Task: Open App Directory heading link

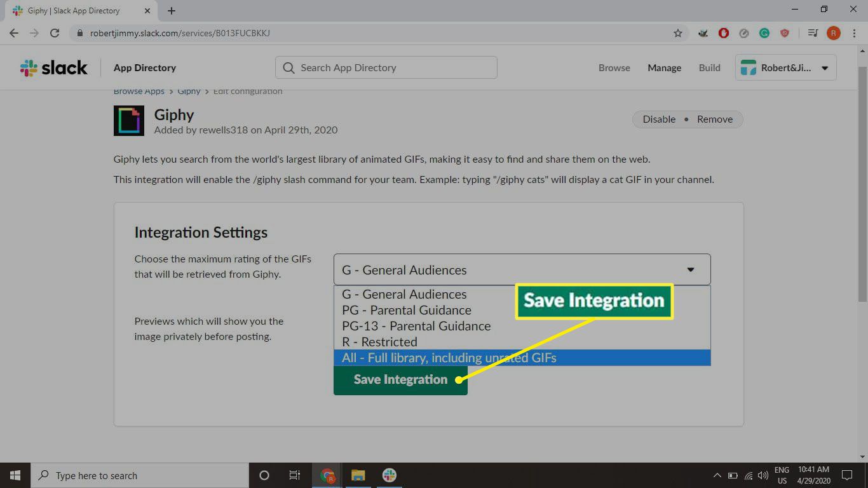Action: click(x=145, y=68)
